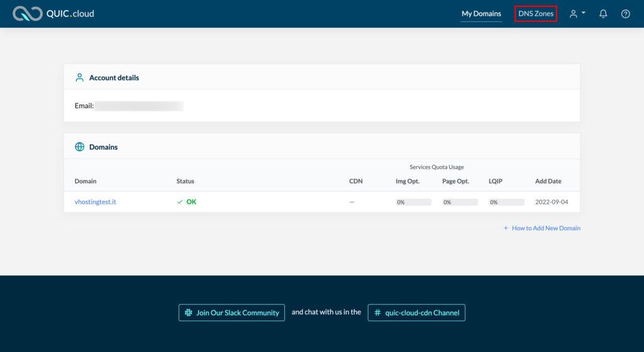Screen dimensions: 644x352
Task: Open the help question mark icon
Action: (625, 14)
